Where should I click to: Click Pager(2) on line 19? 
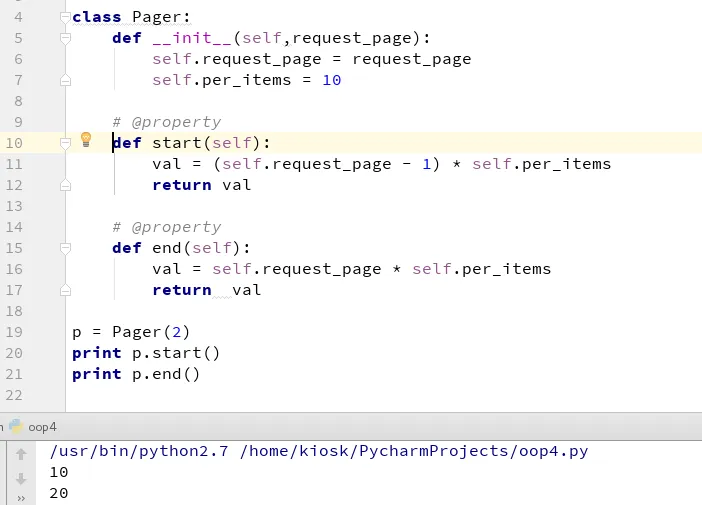[x=151, y=332]
